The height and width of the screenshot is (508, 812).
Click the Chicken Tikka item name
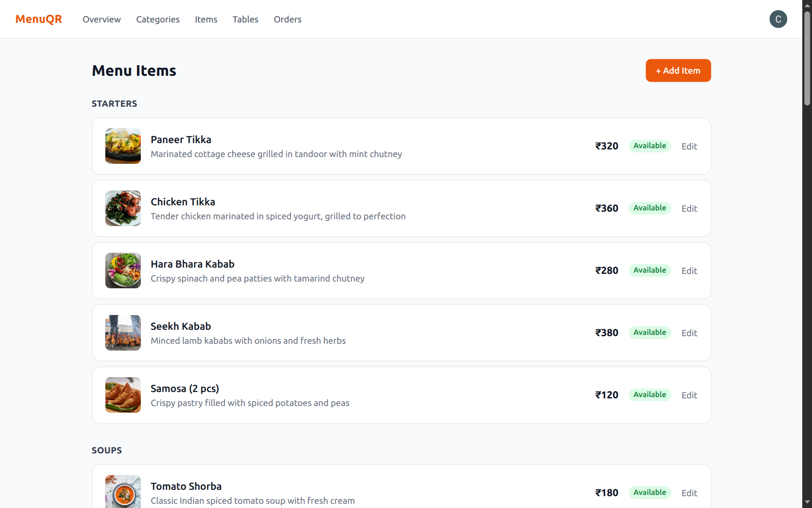[x=183, y=202]
